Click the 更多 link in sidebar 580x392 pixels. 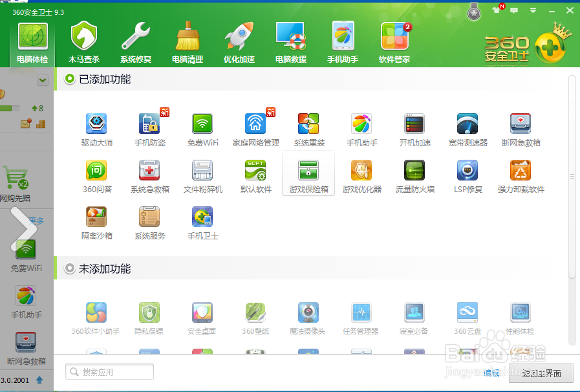pos(37,221)
